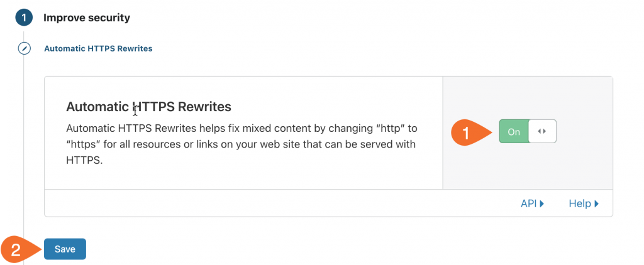The width and height of the screenshot is (644, 265).
Task: Click the white arrows handle on the switch
Action: (x=542, y=132)
